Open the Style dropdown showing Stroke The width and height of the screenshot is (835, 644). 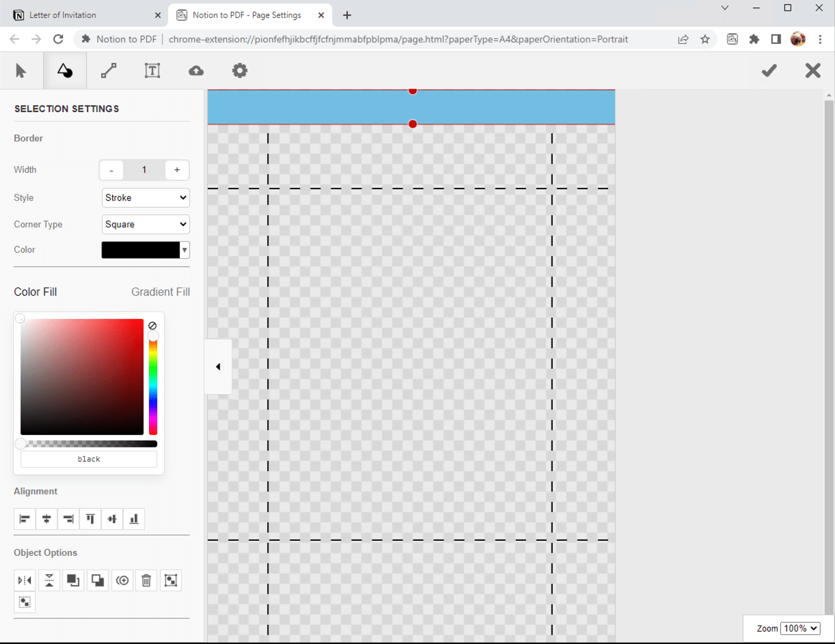coord(146,197)
